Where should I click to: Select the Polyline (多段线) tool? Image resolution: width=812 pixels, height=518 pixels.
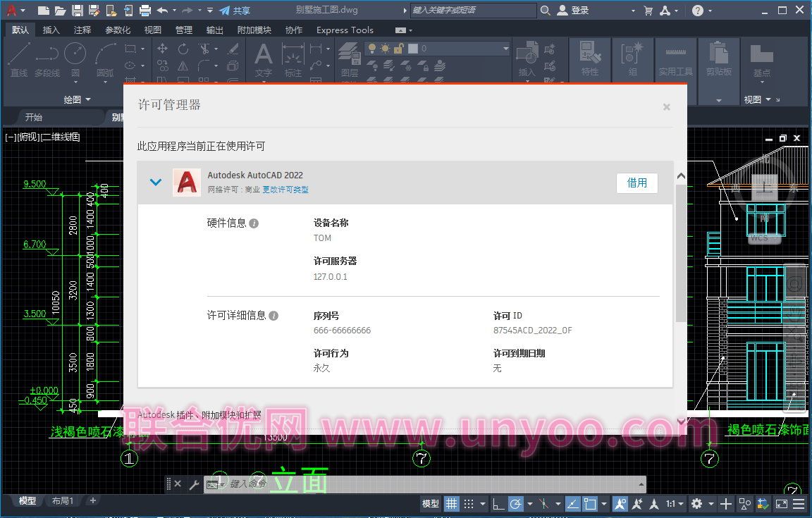(x=47, y=60)
